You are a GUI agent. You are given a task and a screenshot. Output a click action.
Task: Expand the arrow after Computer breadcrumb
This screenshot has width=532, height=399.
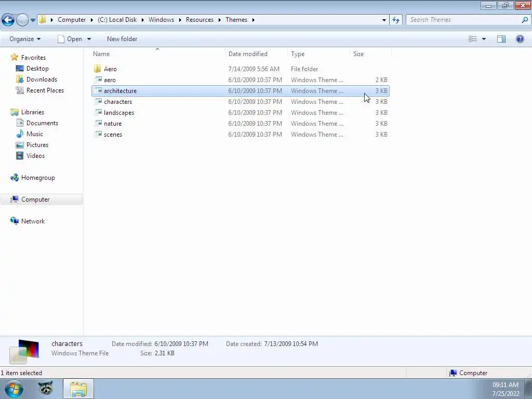(x=91, y=20)
